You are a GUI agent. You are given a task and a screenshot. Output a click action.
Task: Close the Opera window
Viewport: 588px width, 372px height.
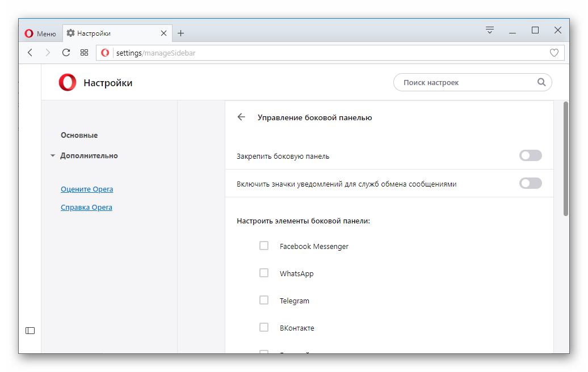pyautogui.click(x=558, y=31)
